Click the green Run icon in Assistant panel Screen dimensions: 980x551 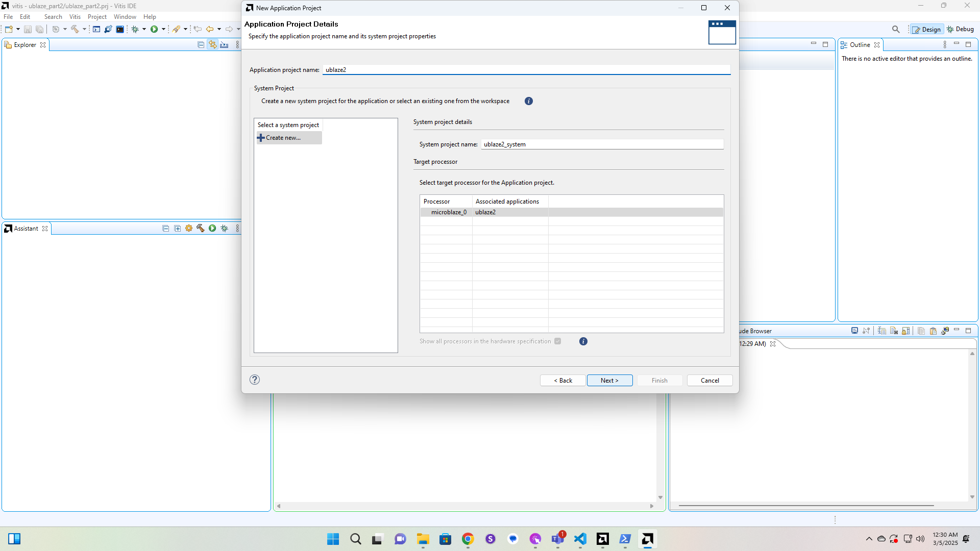coord(212,229)
